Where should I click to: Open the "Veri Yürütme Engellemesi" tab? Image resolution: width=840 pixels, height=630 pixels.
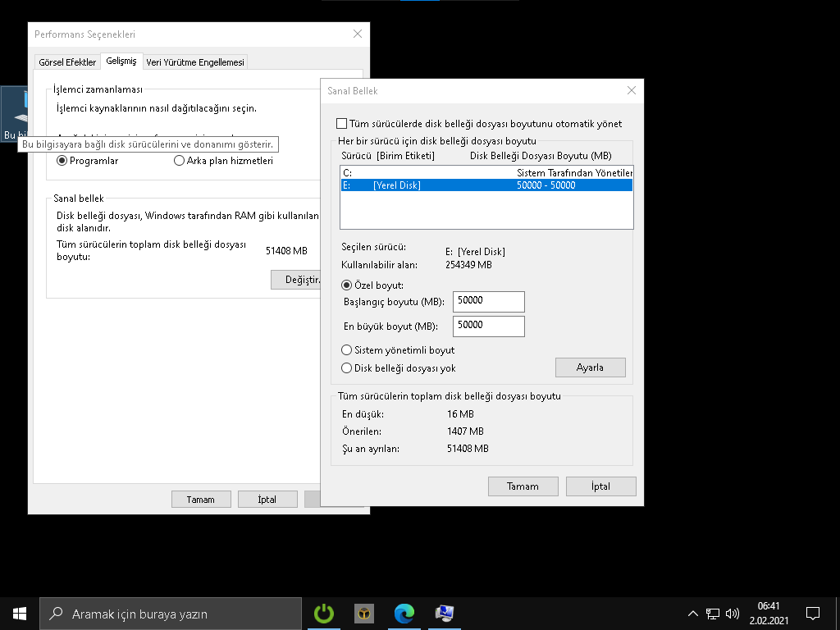(195, 61)
